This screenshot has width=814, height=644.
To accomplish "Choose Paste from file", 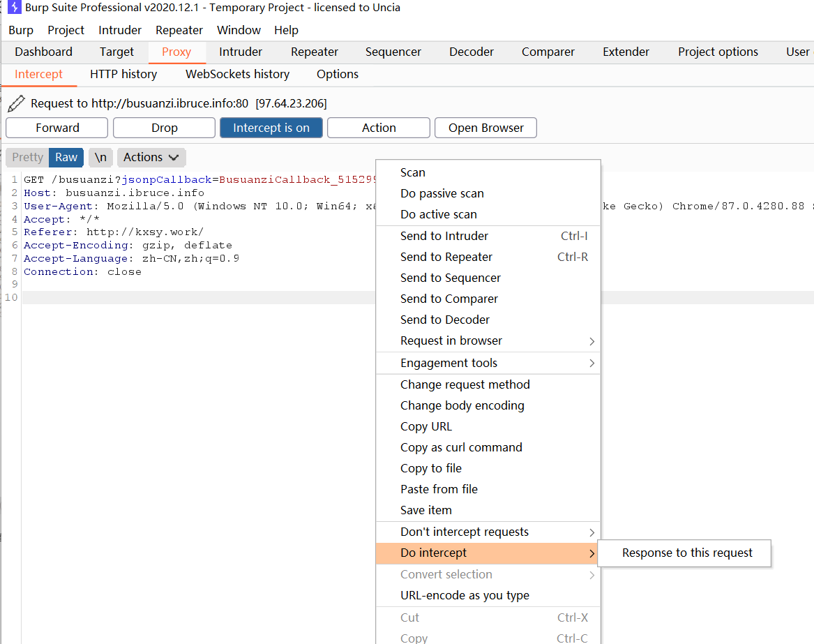I will (488, 489).
